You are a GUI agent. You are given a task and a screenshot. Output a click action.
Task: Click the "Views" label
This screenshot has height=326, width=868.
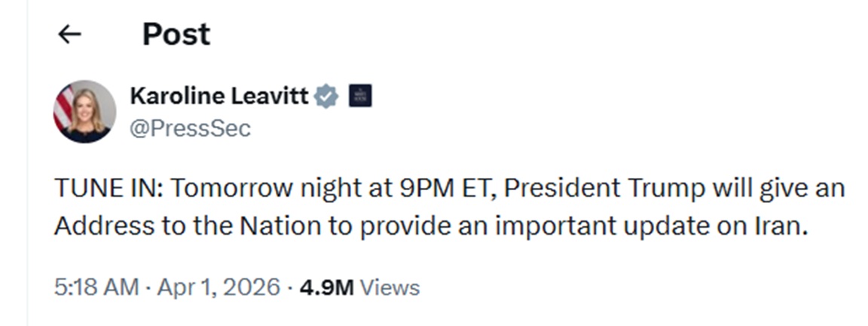click(390, 288)
